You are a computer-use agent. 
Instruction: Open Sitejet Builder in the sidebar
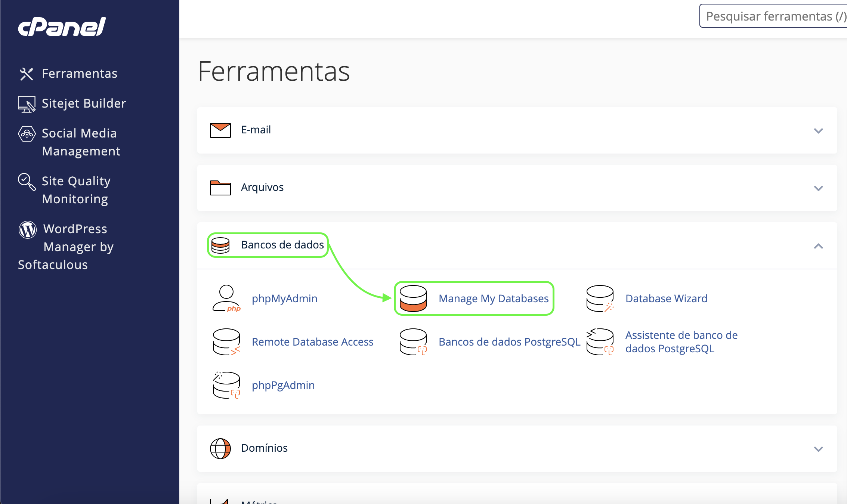pyautogui.click(x=84, y=103)
